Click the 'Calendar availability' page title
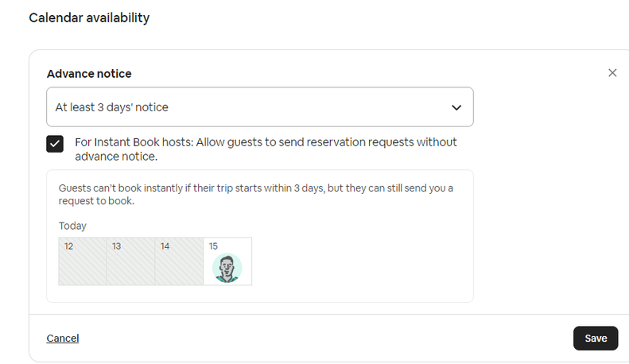Screen dimensions: 629x364 pyautogui.click(x=89, y=17)
